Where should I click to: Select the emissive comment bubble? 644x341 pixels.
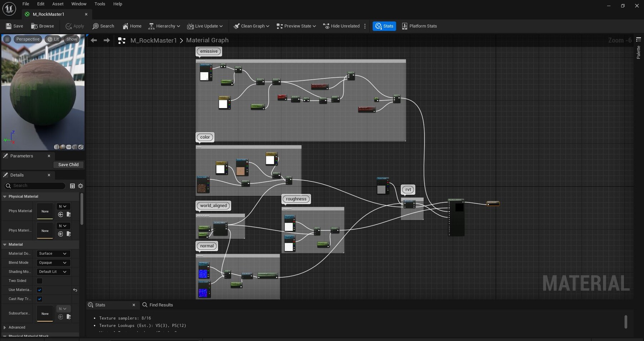pos(209,52)
